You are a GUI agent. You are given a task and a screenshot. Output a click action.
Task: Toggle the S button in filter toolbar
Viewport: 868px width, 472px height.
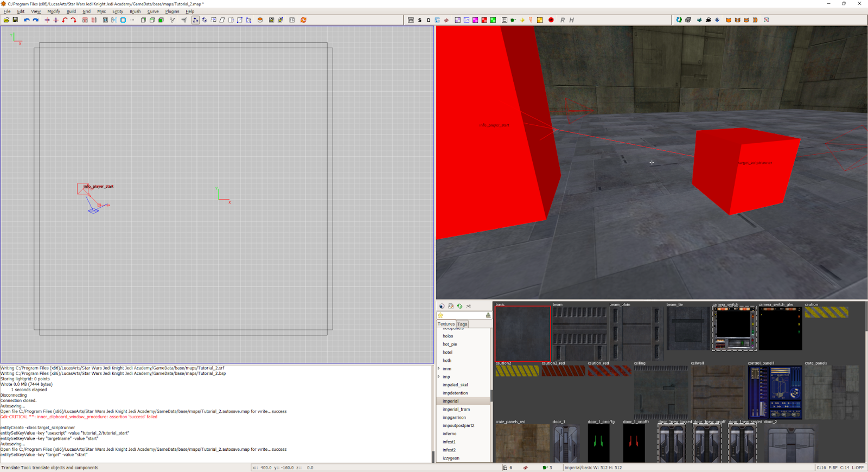pyautogui.click(x=420, y=20)
